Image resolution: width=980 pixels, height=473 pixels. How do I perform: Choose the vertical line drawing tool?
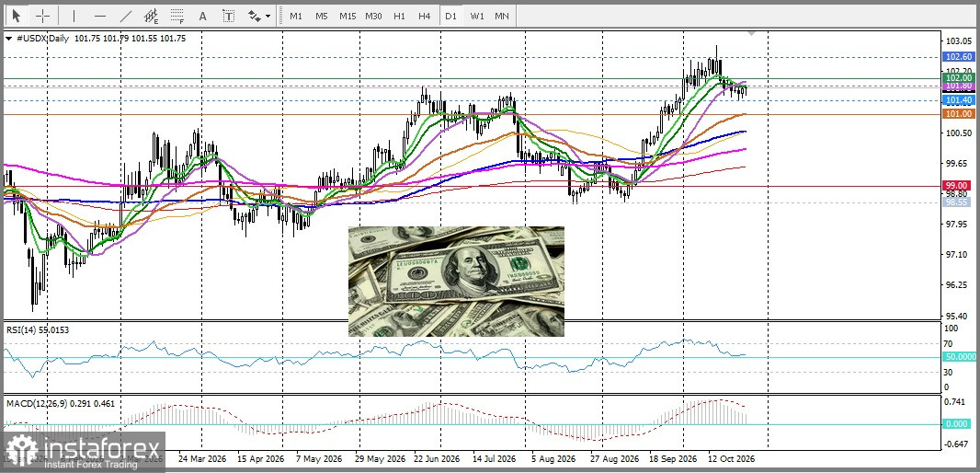74,16
